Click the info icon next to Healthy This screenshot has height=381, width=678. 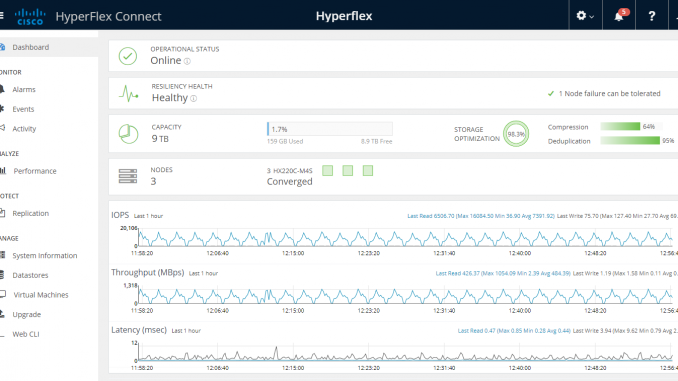point(194,99)
